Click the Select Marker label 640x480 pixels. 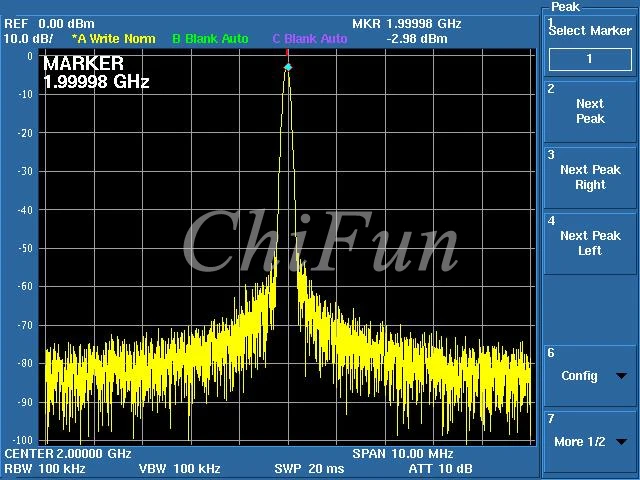tap(590, 31)
